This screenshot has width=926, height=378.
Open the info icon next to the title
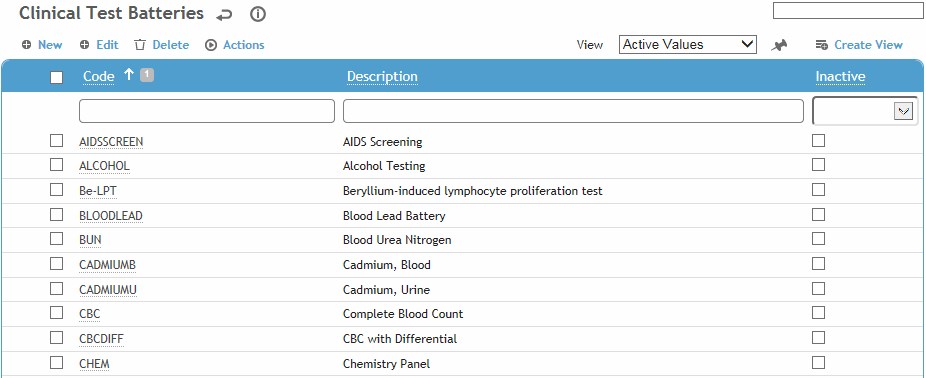click(258, 14)
